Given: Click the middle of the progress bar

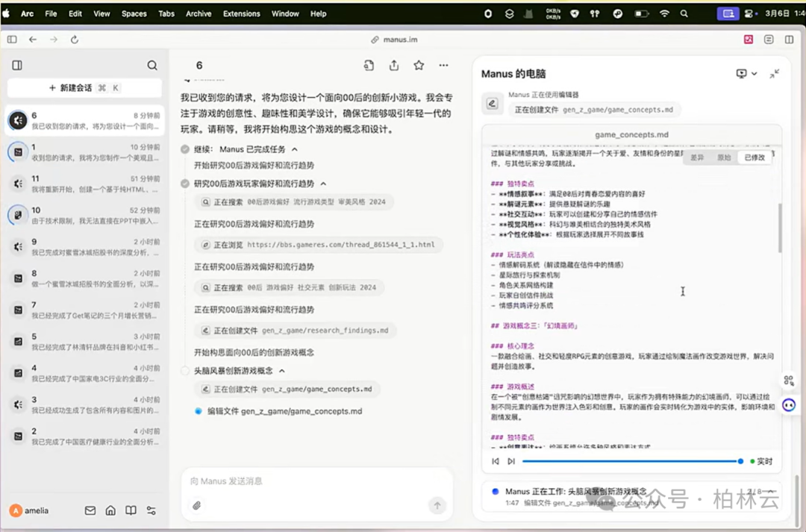Looking at the screenshot, I should pos(631,461).
